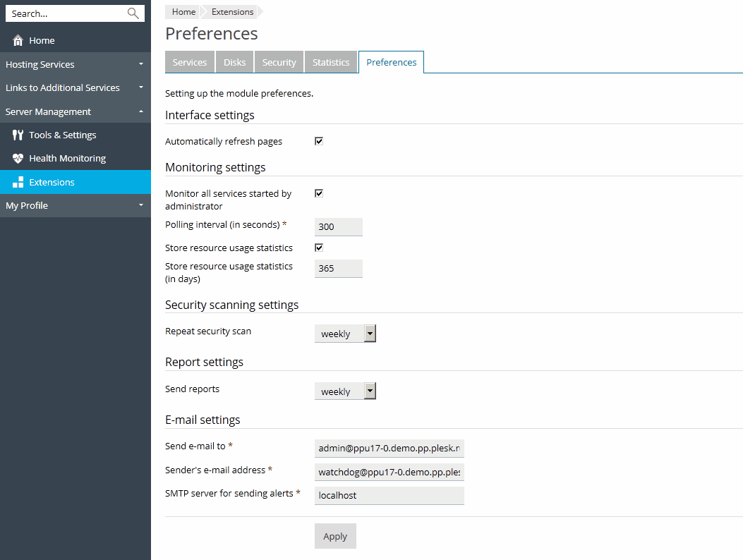The height and width of the screenshot is (560, 743).
Task: Click the search magnifier icon
Action: 133,13
